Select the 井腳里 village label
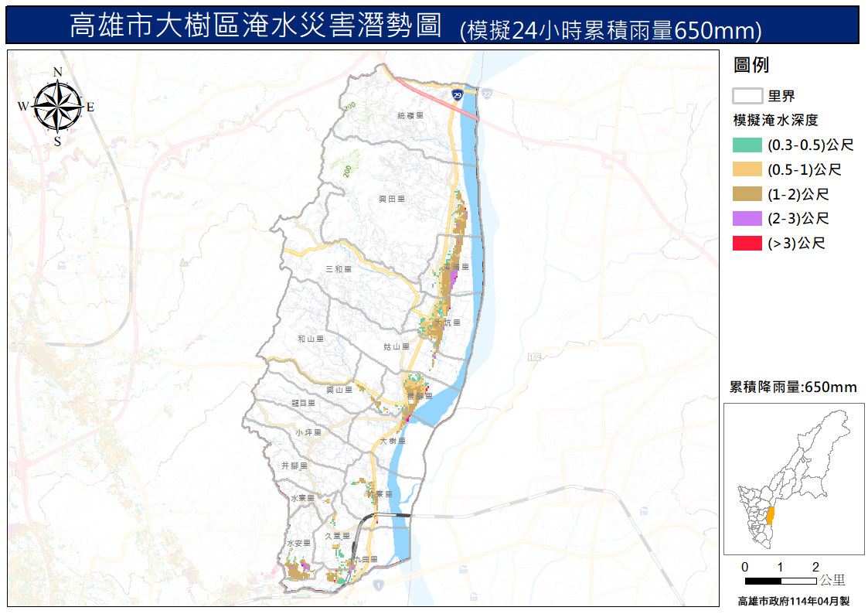The image size is (868, 614). coord(294,466)
